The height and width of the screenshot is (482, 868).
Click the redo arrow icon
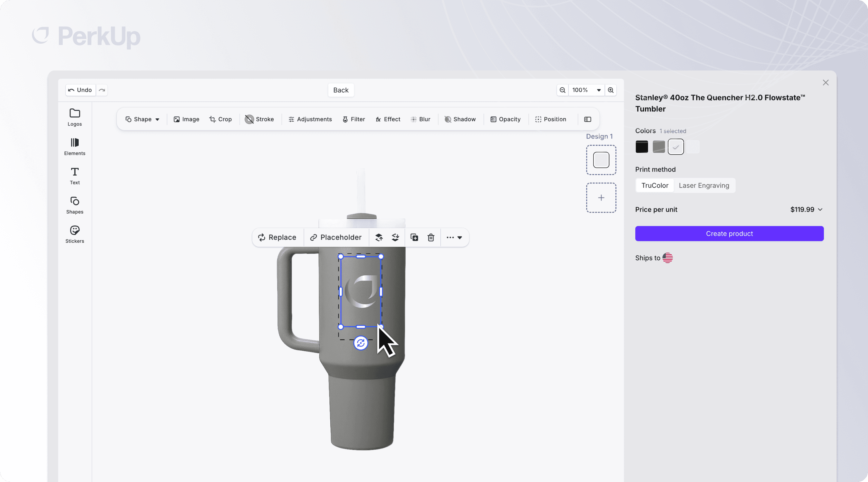point(102,90)
